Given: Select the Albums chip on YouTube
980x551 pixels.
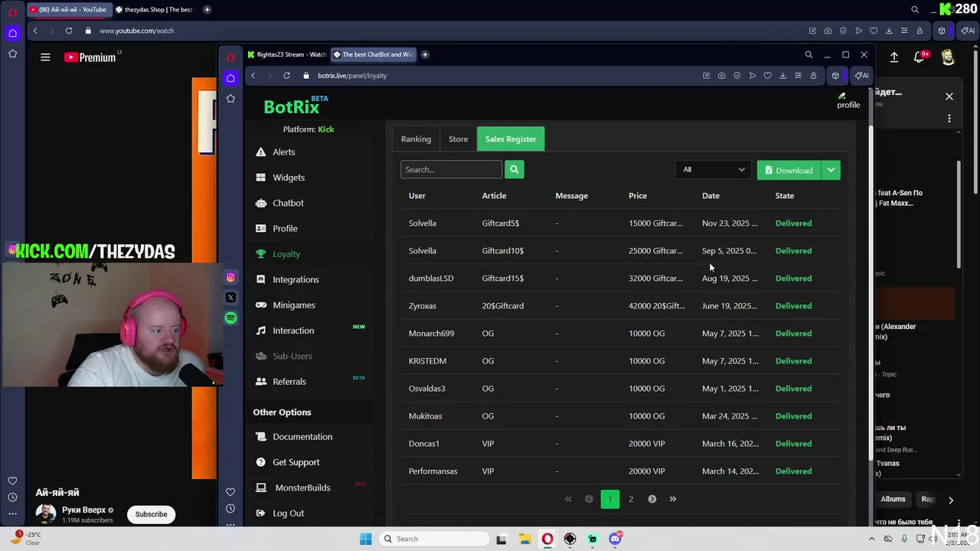Looking at the screenshot, I should click(893, 499).
